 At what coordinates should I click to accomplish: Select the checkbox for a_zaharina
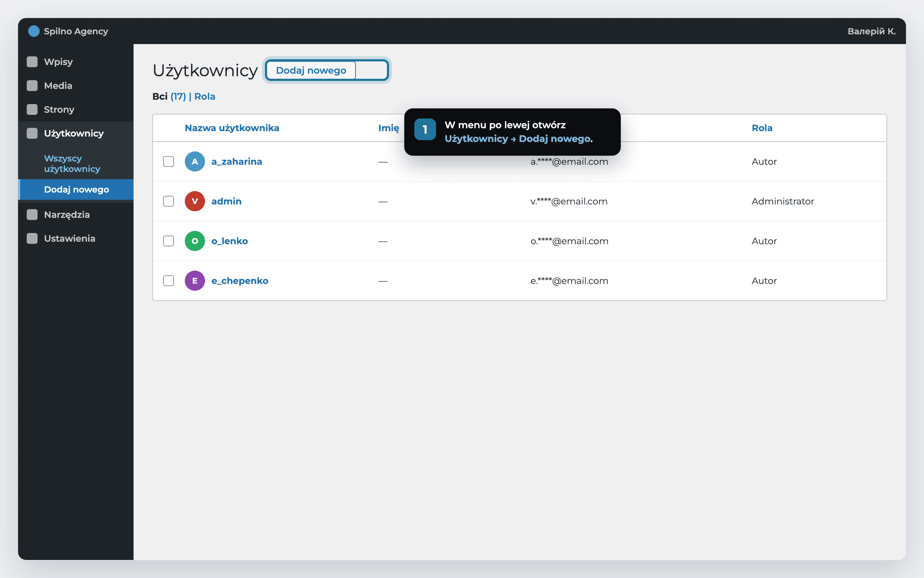169,161
